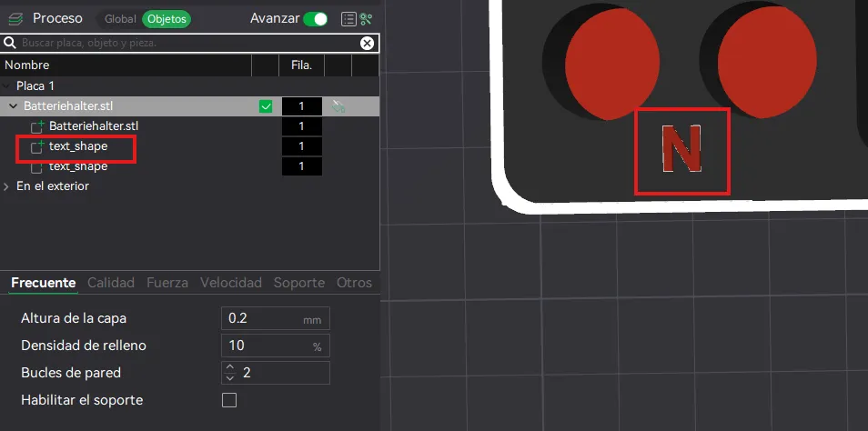This screenshot has width=868, height=431.
Task: Select text_shape row just above En el exterior
Action: 78,166
